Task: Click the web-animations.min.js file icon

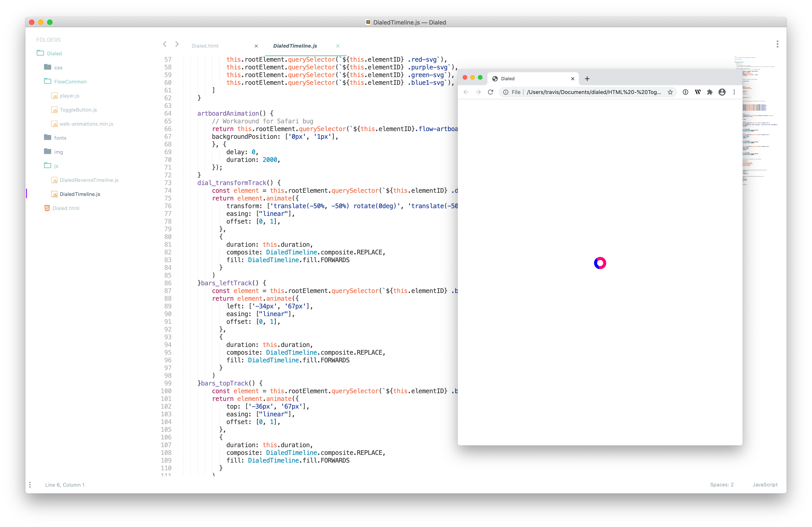Action: pyautogui.click(x=54, y=124)
